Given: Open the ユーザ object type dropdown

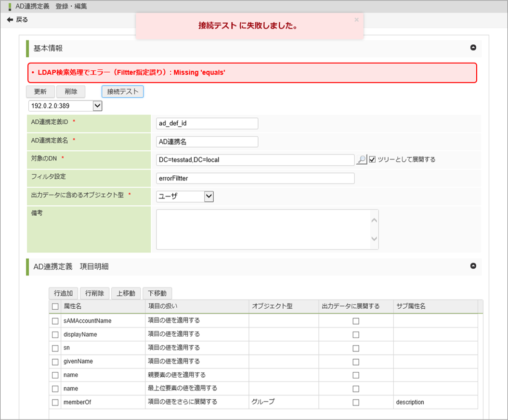Looking at the screenshot, I should tap(208, 196).
